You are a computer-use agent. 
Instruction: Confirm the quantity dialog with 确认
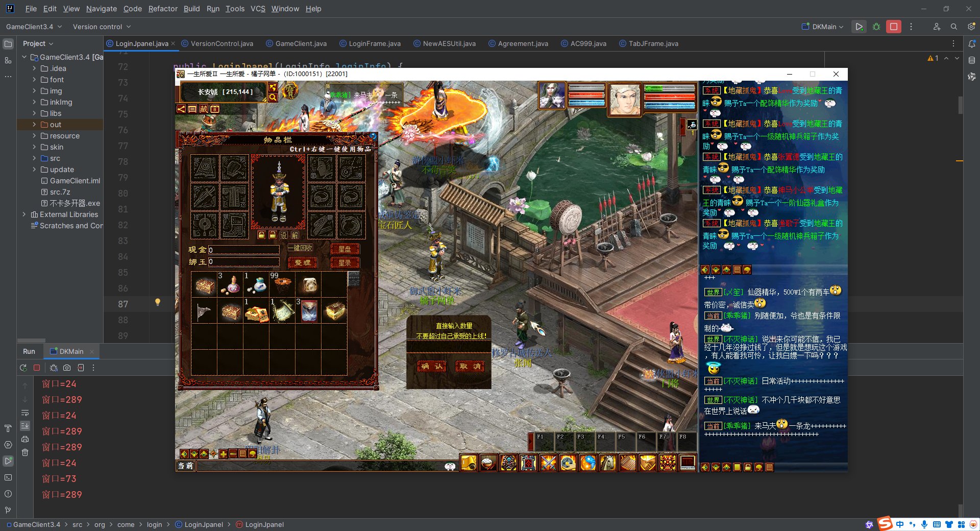(432, 366)
